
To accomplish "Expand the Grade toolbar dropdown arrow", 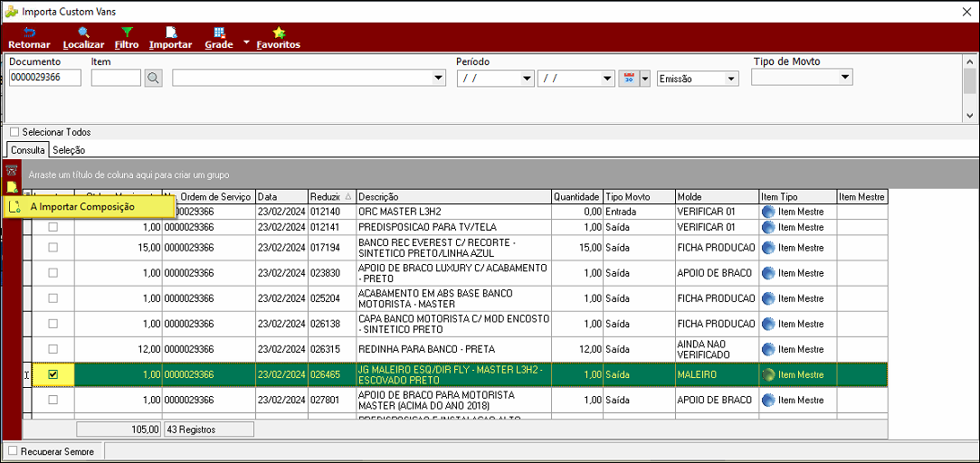I will [246, 43].
